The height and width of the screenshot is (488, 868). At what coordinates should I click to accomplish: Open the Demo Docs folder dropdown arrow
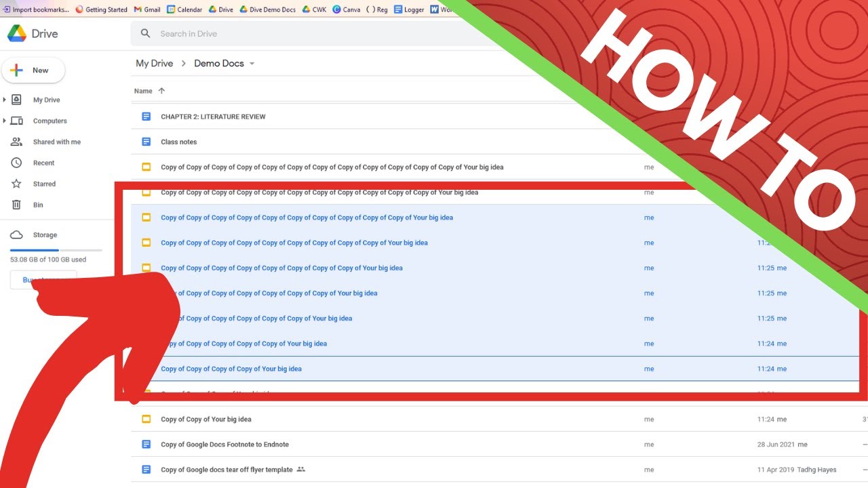click(252, 64)
